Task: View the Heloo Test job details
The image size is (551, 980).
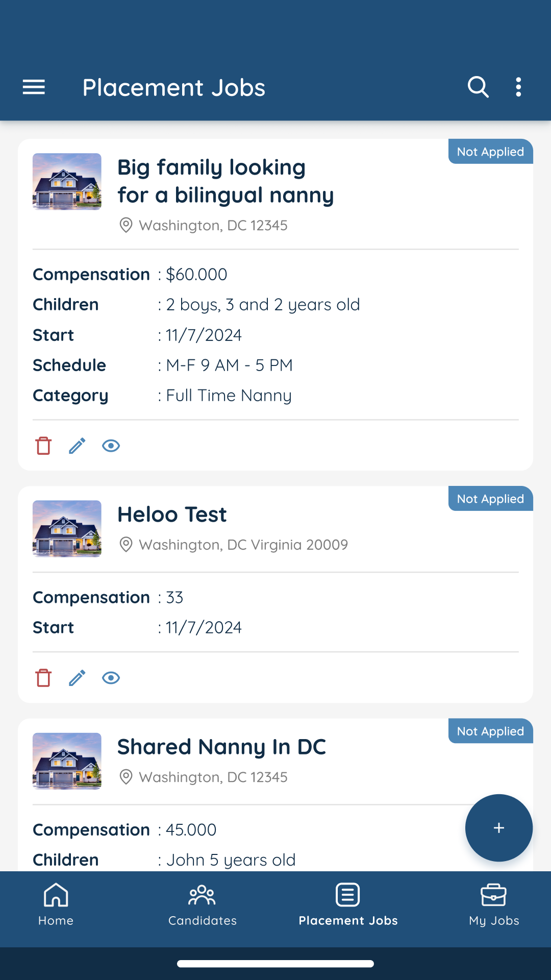Action: [111, 678]
